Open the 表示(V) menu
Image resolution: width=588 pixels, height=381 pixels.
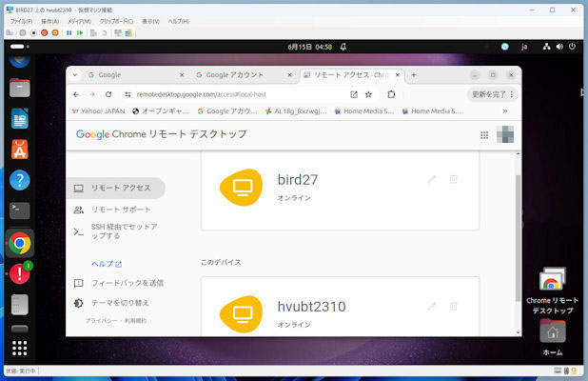tap(150, 21)
